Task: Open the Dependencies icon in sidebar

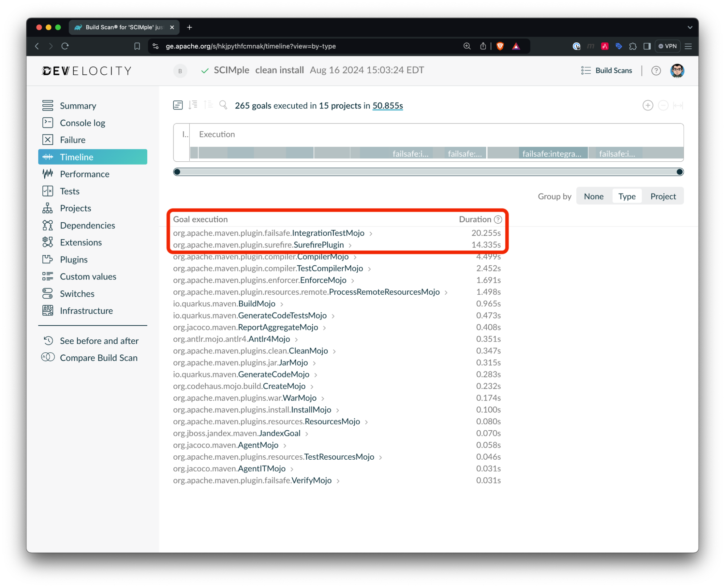Action: (x=48, y=225)
